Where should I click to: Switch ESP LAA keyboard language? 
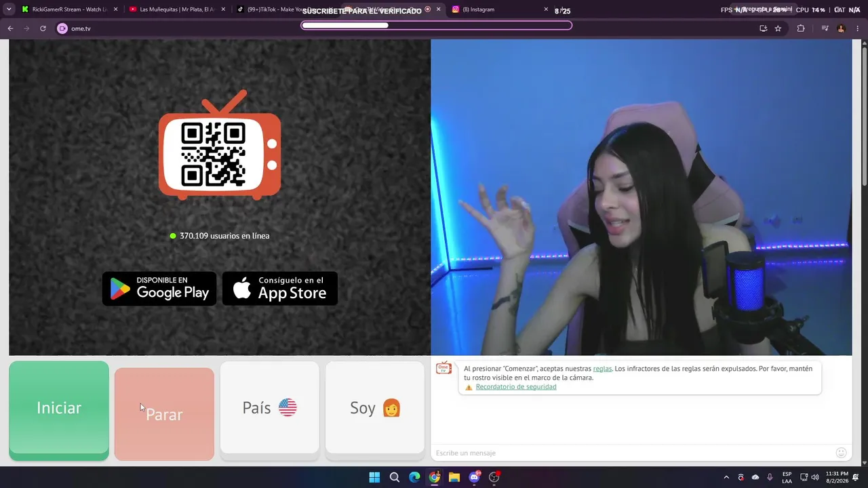[x=787, y=477]
